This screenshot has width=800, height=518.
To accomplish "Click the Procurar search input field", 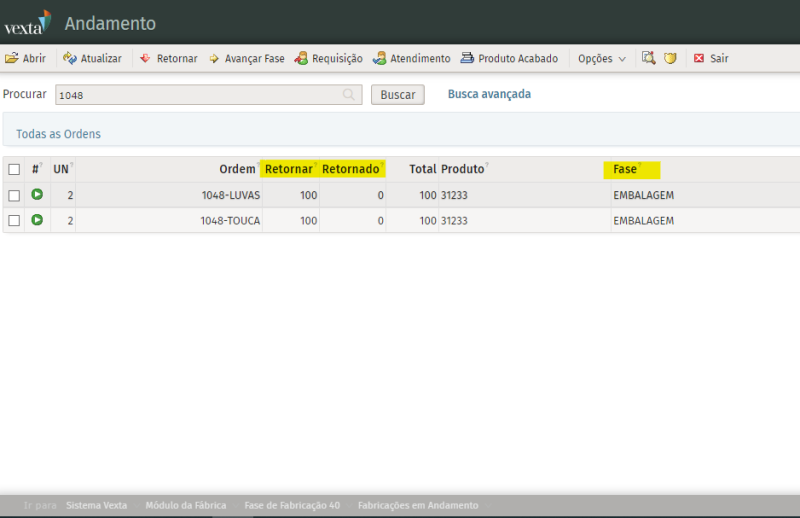I will pyautogui.click(x=200, y=95).
